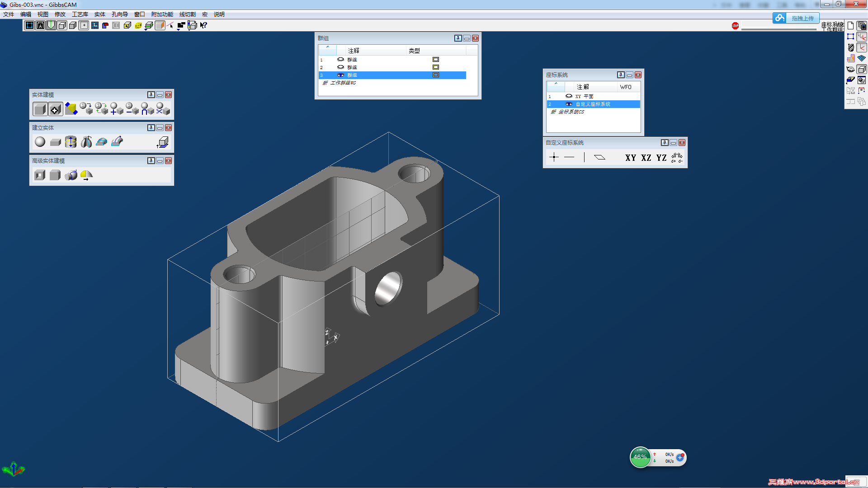
Task: Choose the yellow half-dome tool in 高级实体建模
Action: pos(86,175)
